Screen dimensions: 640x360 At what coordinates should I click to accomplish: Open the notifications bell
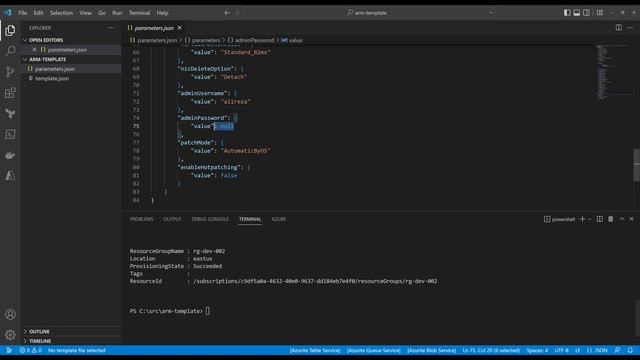[630, 350]
